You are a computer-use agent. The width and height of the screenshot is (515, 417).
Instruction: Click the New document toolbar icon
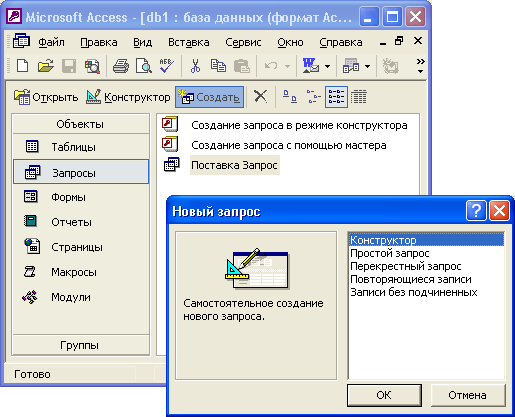pos(22,66)
